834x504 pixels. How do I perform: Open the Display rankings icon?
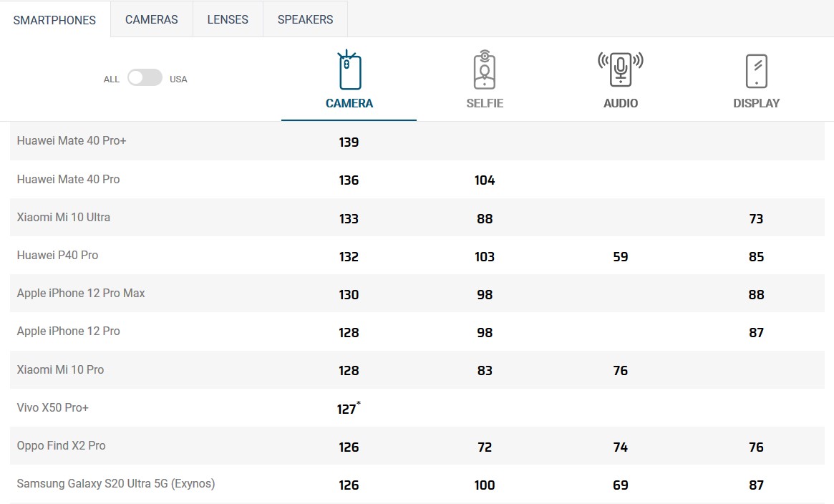coord(756,71)
